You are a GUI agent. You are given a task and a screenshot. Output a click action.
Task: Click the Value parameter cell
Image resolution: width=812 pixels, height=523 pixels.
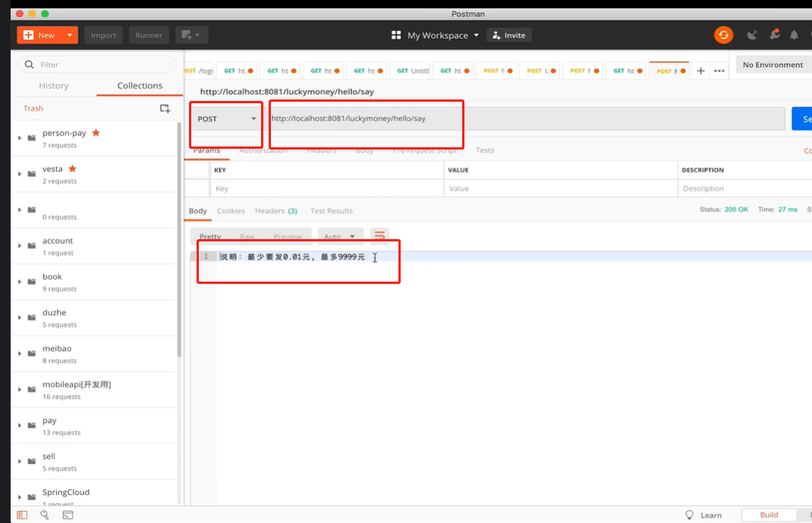[561, 188]
